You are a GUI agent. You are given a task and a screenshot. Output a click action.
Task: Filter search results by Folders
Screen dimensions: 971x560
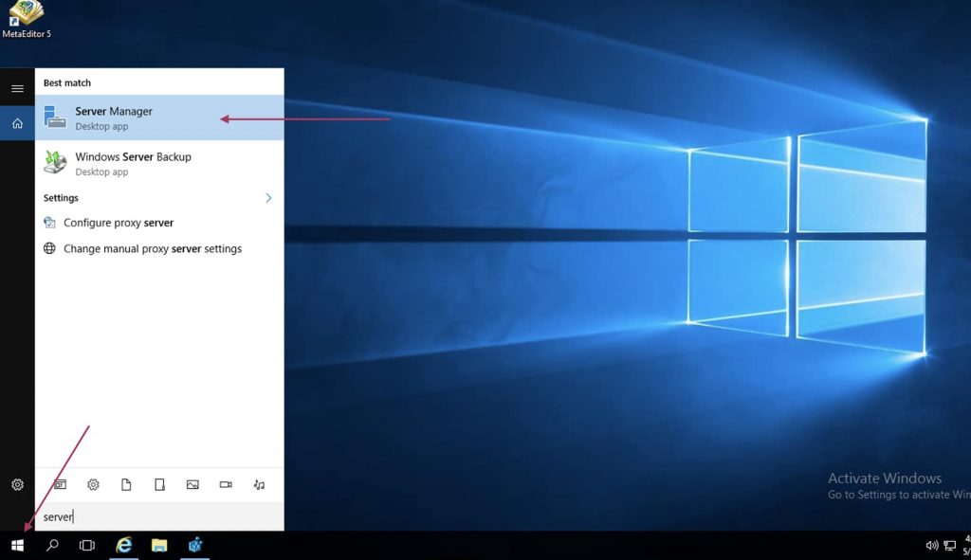159,484
